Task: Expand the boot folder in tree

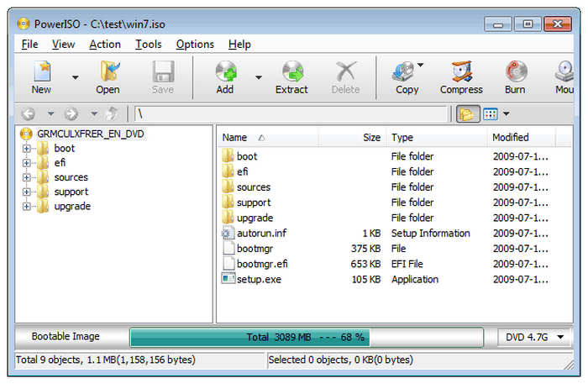Action: 26,149
